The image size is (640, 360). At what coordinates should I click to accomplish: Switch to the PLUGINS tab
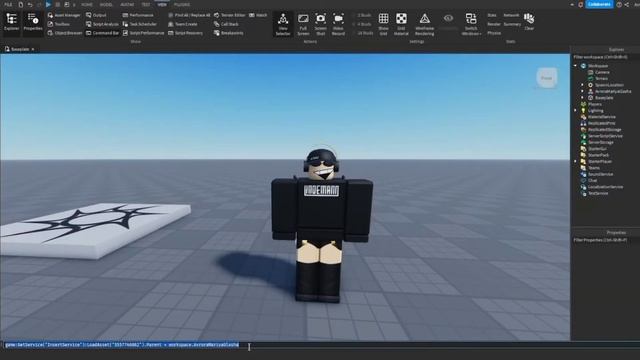(x=182, y=4)
